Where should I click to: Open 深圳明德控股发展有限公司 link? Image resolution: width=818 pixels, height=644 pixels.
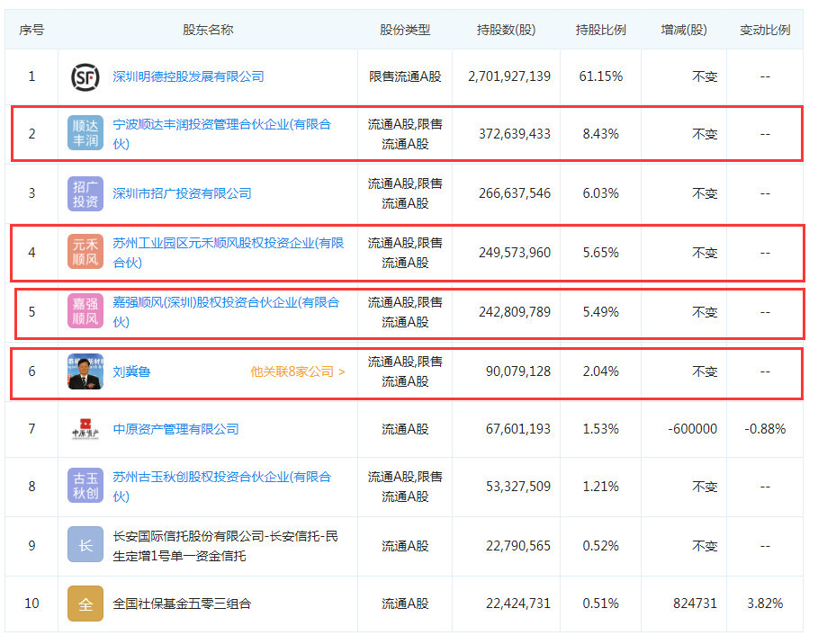[188, 76]
